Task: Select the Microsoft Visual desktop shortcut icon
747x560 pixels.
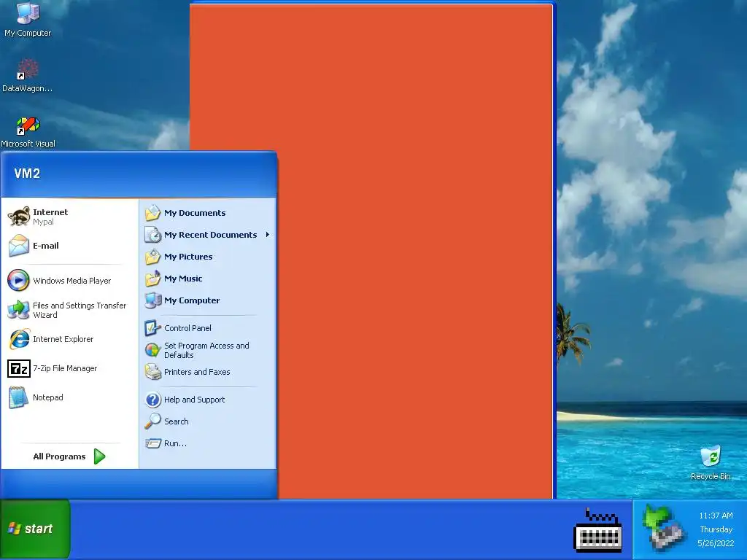Action: point(28,125)
